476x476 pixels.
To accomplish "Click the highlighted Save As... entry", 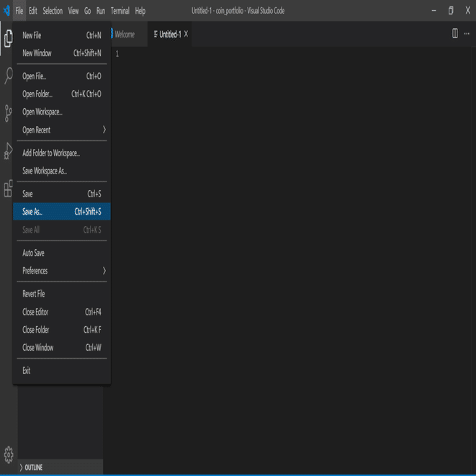I will [x=62, y=211].
